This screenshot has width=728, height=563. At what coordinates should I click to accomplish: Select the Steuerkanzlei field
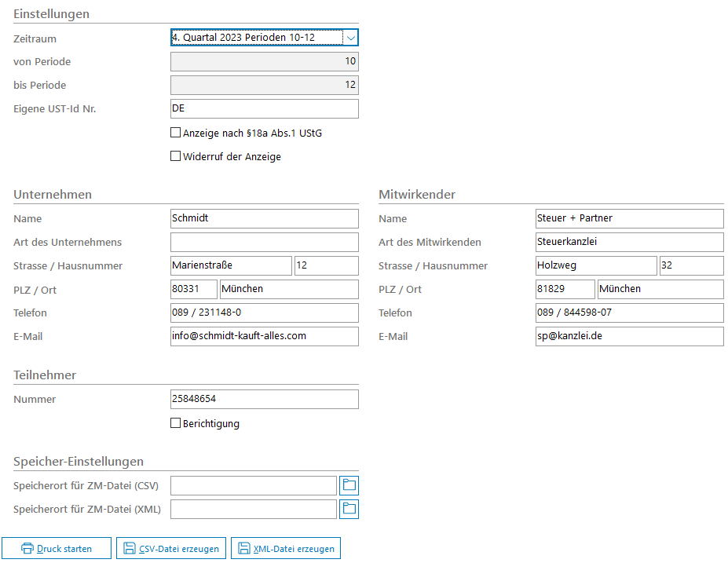[x=629, y=242]
